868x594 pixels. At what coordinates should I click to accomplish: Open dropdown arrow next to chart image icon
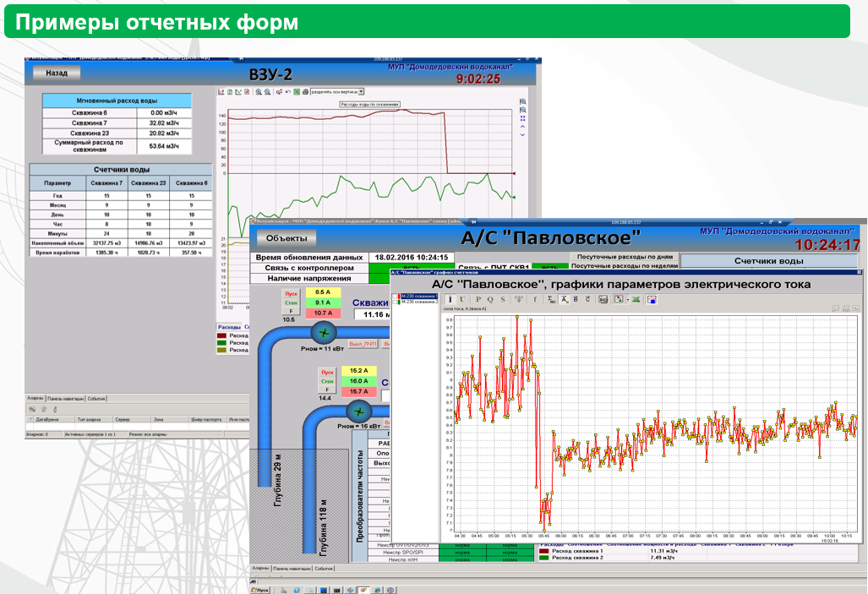pos(628,299)
